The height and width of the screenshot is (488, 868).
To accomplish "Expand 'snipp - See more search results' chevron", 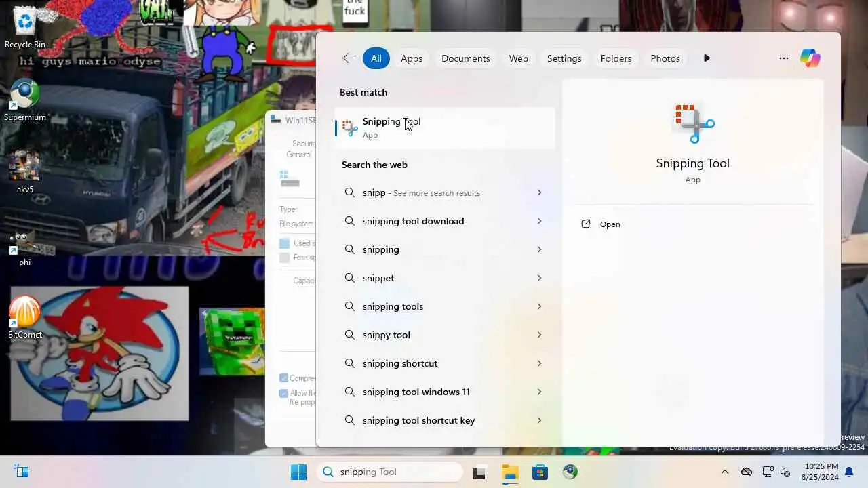I will [539, 192].
